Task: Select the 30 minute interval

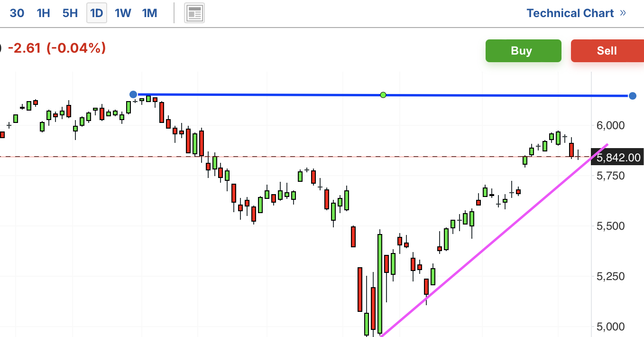Action: pyautogui.click(x=17, y=13)
